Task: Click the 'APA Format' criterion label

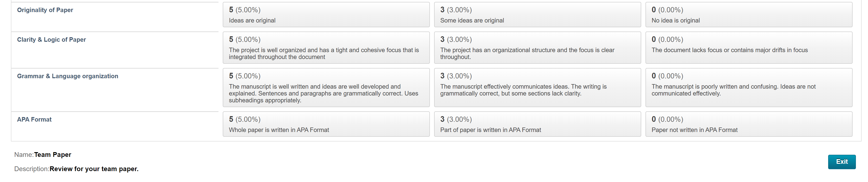Action: tap(34, 120)
